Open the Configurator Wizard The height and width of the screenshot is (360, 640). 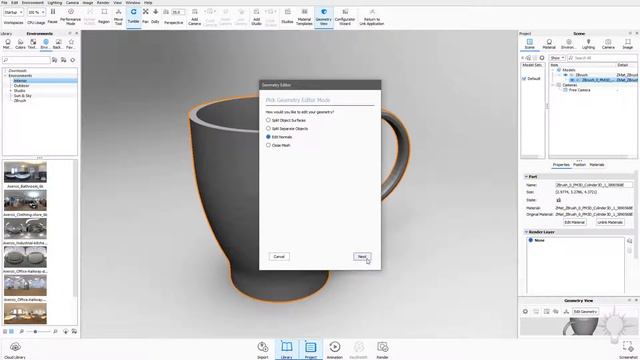tap(345, 17)
